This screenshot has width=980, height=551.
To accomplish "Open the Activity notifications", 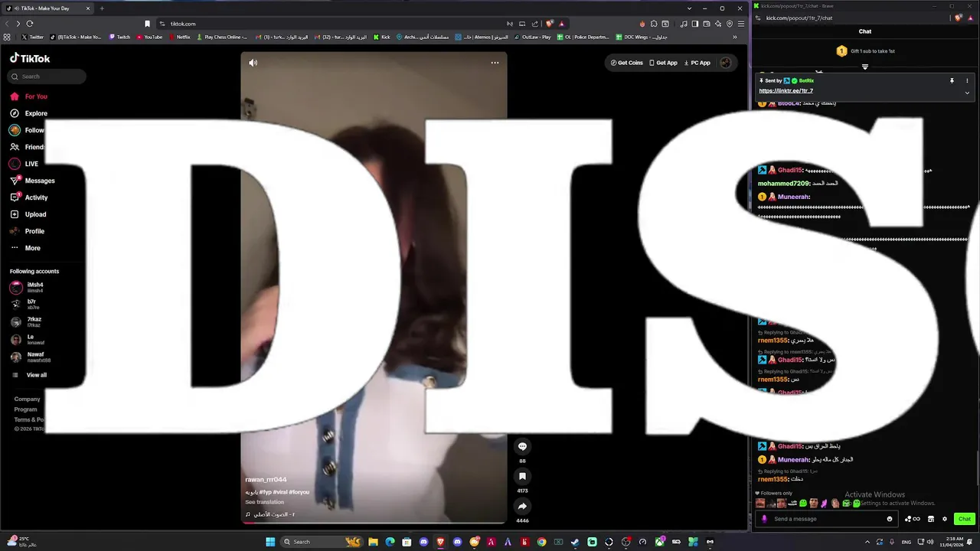I will (29, 197).
